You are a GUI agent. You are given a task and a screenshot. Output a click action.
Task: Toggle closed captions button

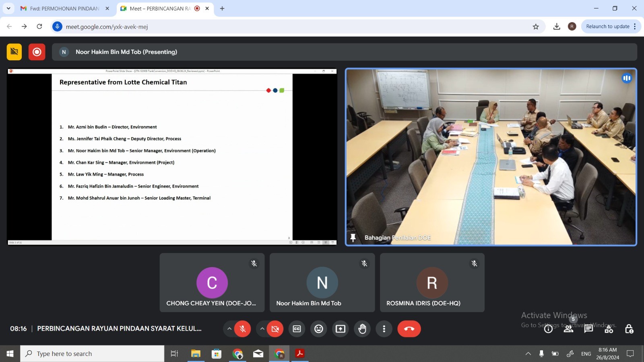[297, 329]
